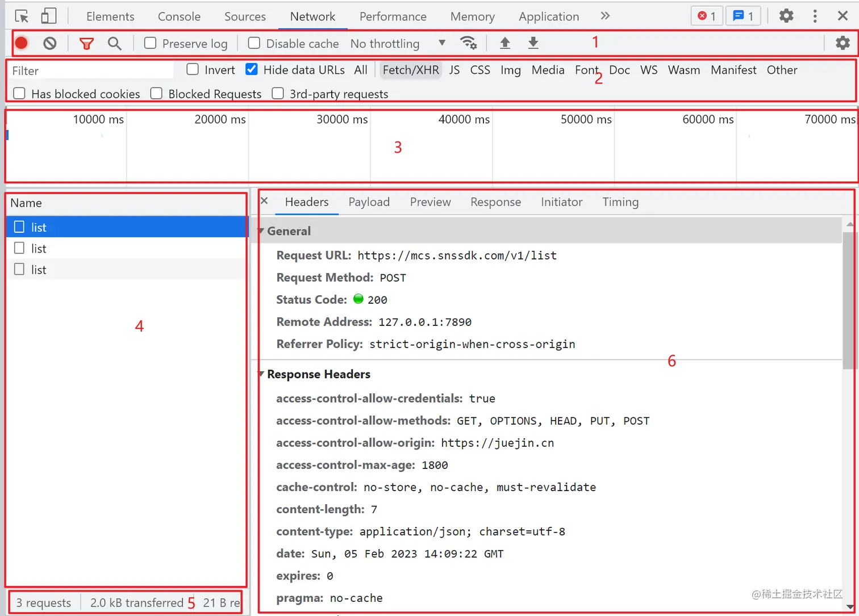Show the Payload detail tab
Image resolution: width=859 pixels, height=616 pixels.
[369, 202]
